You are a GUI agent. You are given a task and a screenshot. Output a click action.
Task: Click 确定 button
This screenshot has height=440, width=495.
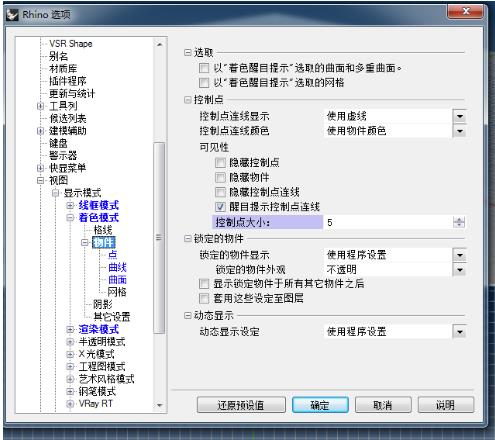click(x=320, y=405)
